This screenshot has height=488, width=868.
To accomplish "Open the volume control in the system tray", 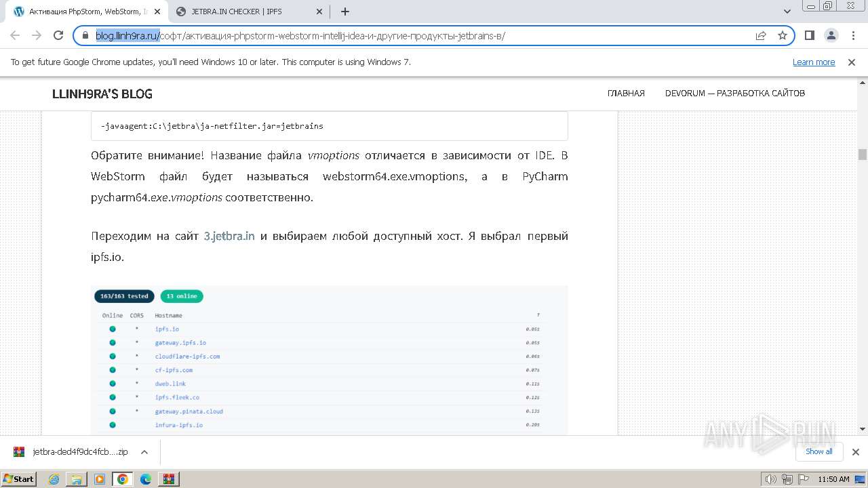I will 771,479.
